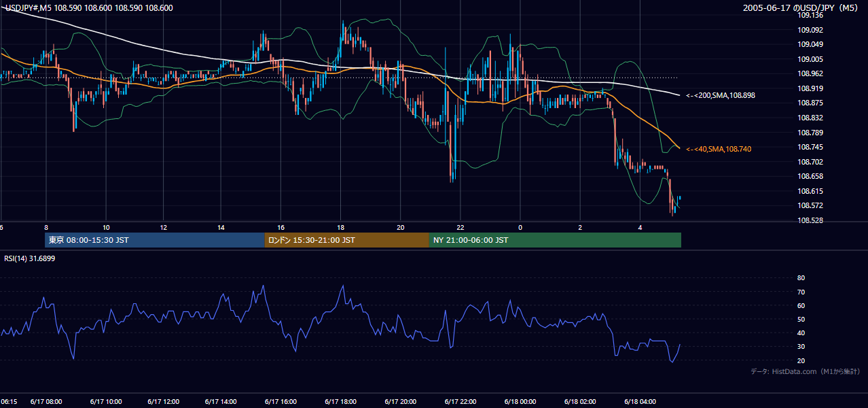Click hour tick 20 below price chart
This screenshot has height=408, width=868.
(400, 227)
